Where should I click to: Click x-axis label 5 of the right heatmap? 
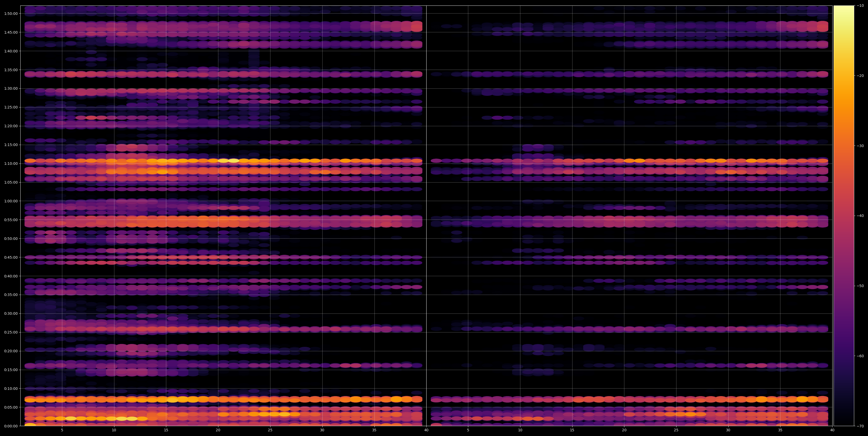468,430
